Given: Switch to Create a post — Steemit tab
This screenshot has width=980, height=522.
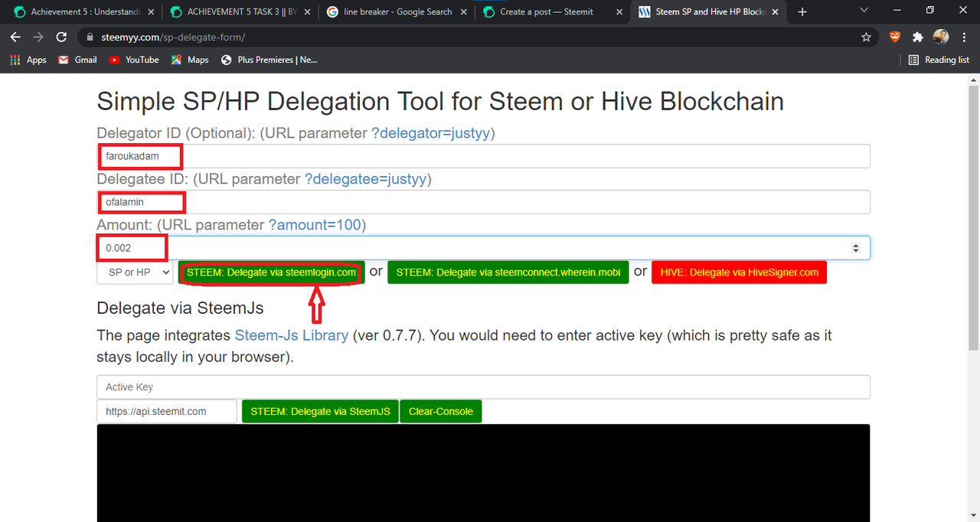Looking at the screenshot, I should click(551, 11).
